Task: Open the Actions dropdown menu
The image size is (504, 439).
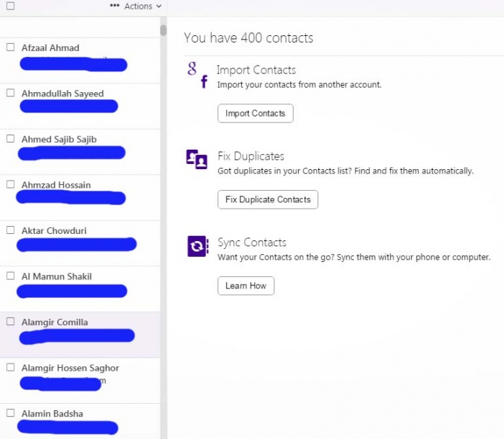Action: [143, 6]
